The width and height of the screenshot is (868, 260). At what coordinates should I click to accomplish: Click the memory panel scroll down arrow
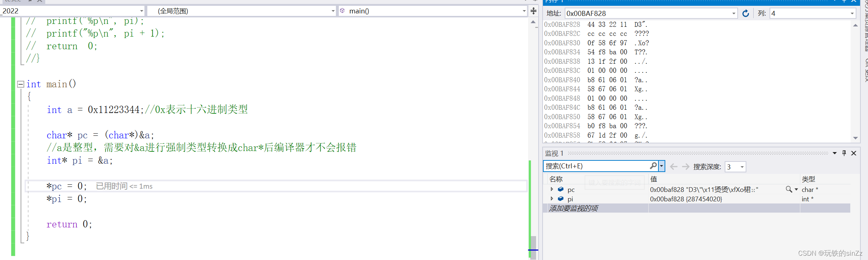(x=855, y=138)
